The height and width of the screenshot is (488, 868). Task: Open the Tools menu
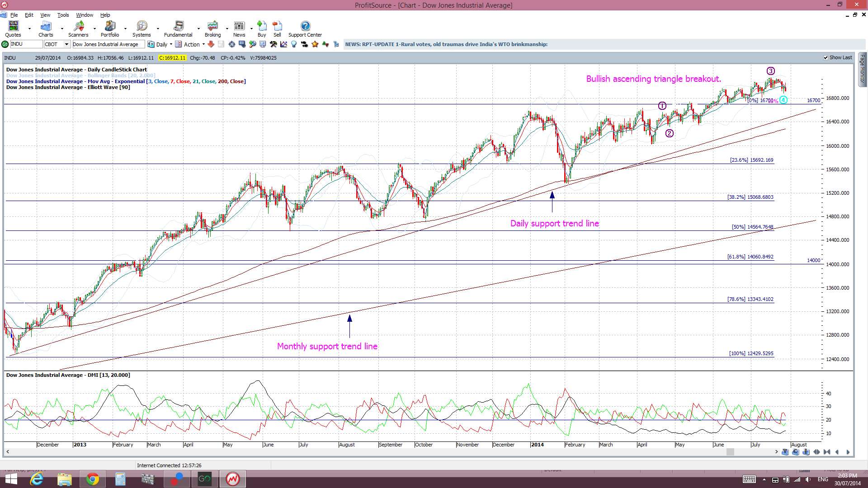point(63,15)
